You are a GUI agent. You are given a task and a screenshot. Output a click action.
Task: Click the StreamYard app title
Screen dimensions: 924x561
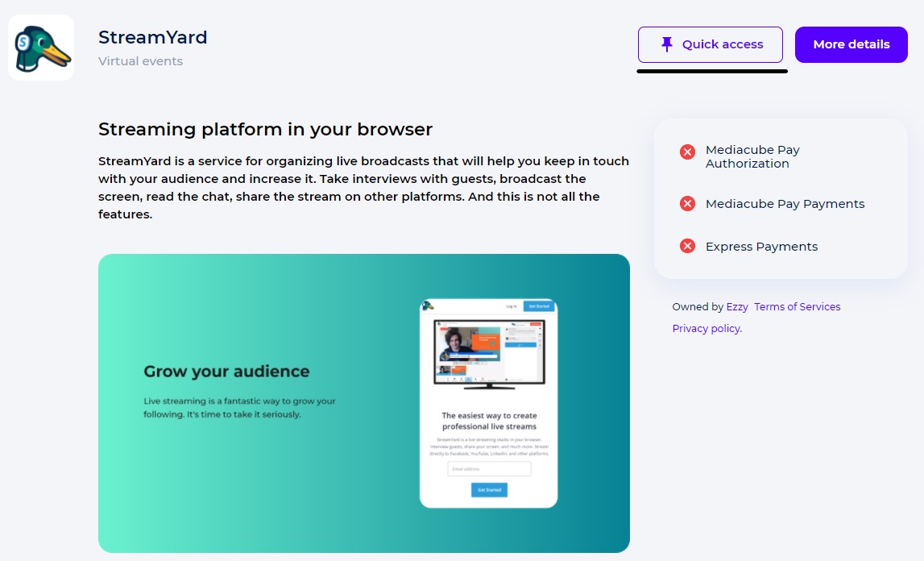(152, 37)
